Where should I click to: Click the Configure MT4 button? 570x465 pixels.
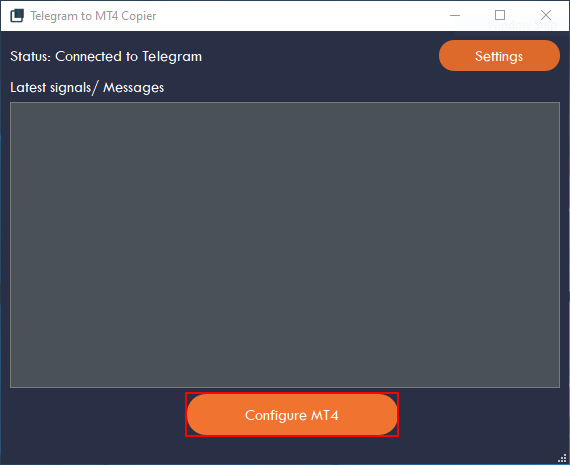click(292, 414)
